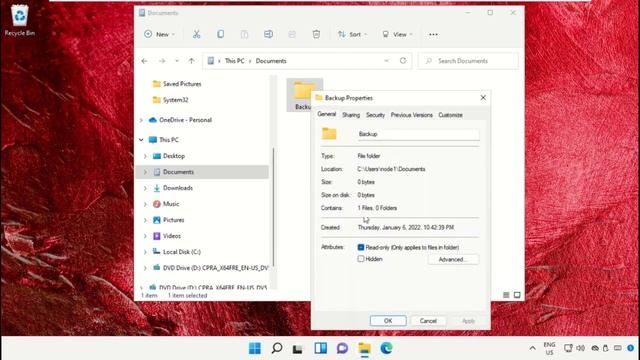
Task: Click the ENG US language indicator
Action: (x=549, y=348)
